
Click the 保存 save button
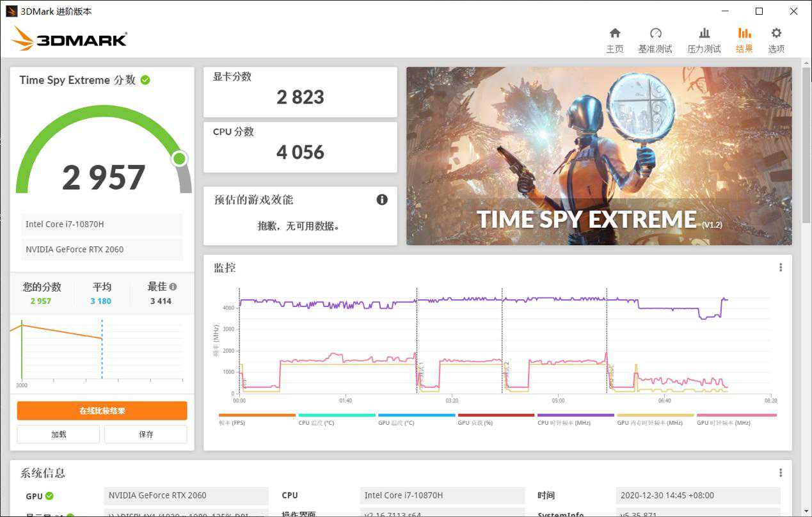pos(146,434)
